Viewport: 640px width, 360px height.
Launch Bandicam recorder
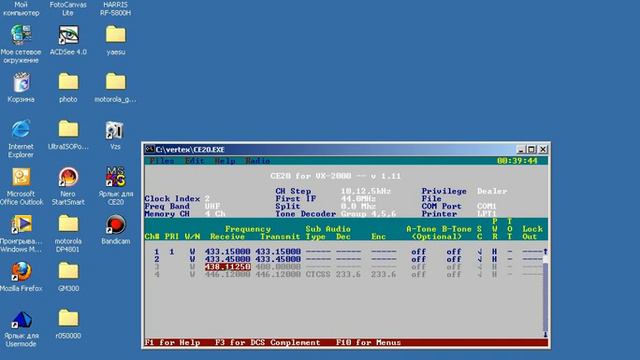pos(116,229)
